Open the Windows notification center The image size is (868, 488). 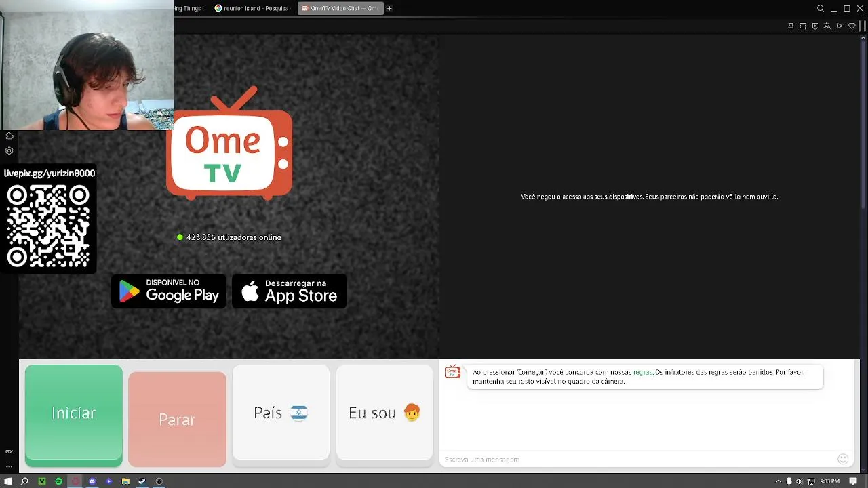[854, 481]
